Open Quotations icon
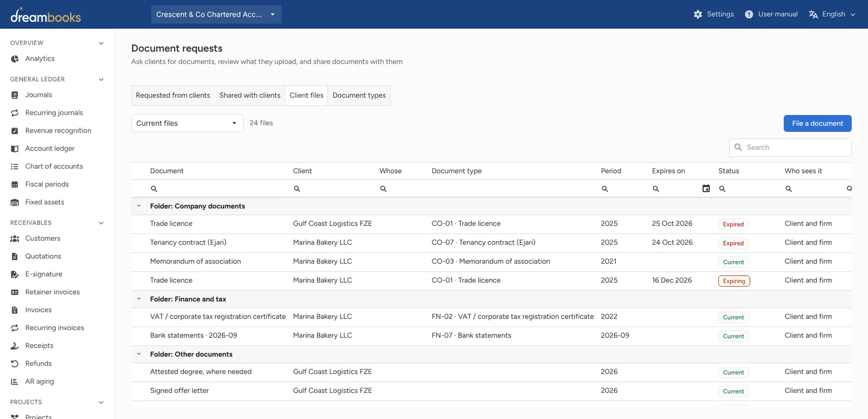 [15, 257]
